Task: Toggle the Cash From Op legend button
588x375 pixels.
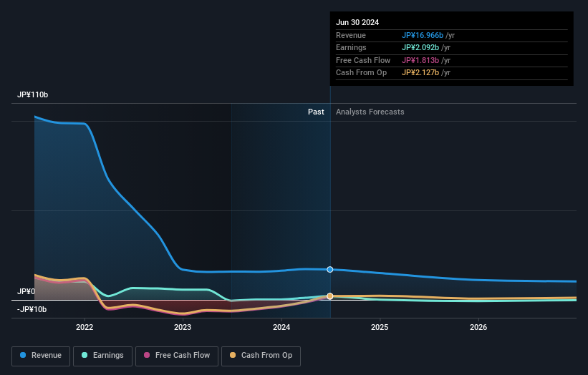Action: click(x=261, y=356)
